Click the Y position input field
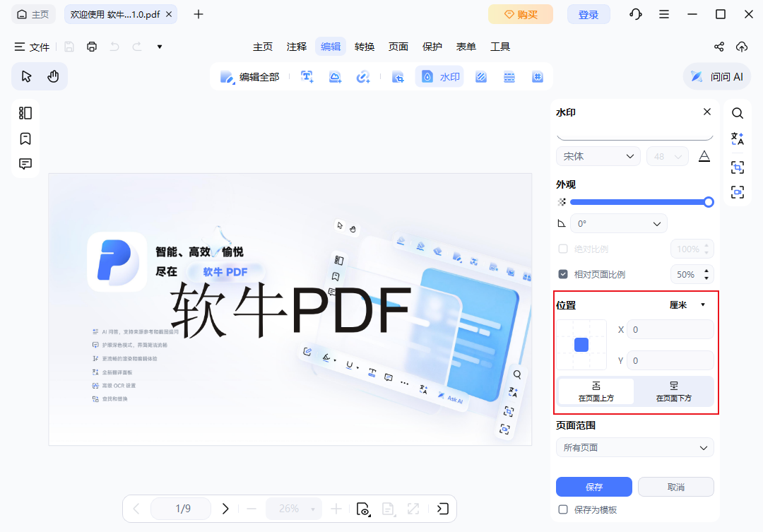Screen dimensions: 763x532 [x=670, y=360]
